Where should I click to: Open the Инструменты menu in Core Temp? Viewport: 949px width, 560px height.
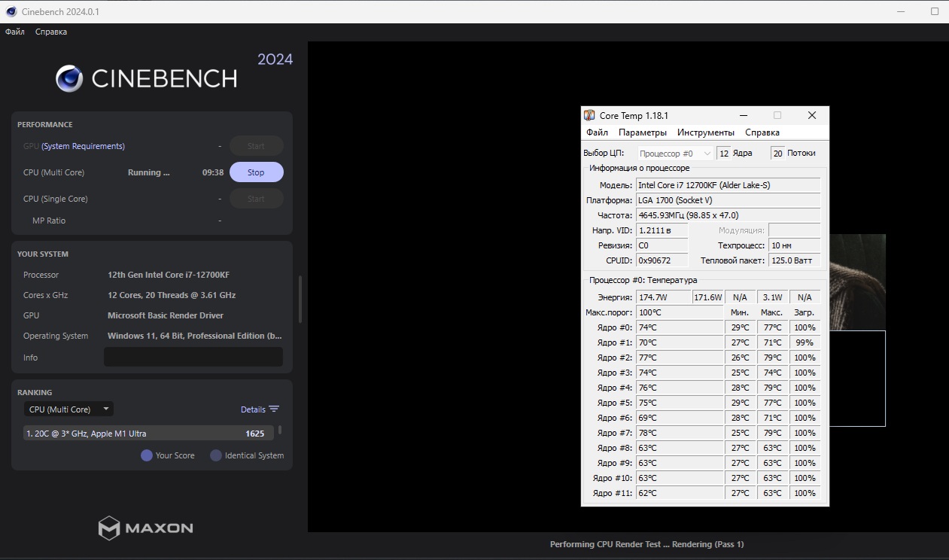point(706,132)
